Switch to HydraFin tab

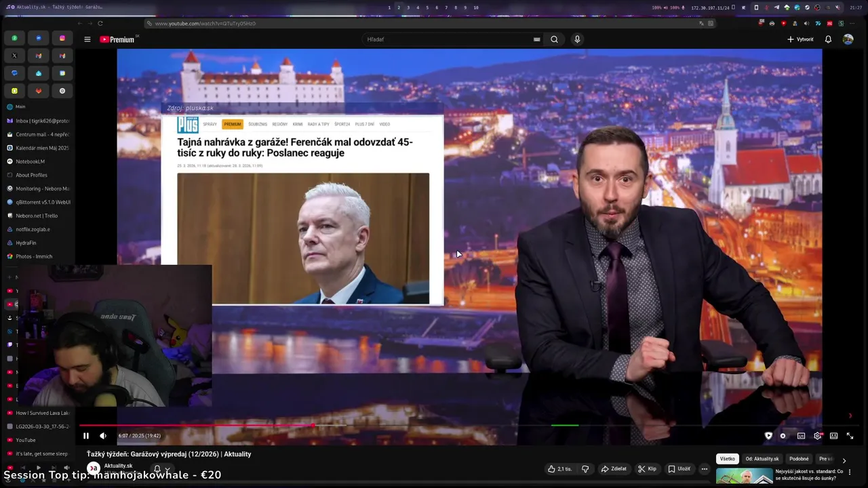point(39,243)
